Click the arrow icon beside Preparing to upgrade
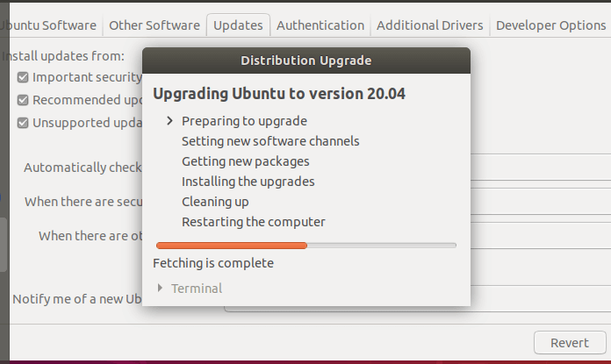 [x=169, y=121]
